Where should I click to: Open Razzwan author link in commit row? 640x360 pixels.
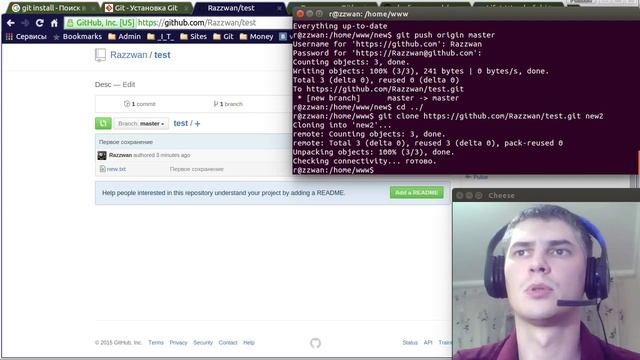point(120,156)
